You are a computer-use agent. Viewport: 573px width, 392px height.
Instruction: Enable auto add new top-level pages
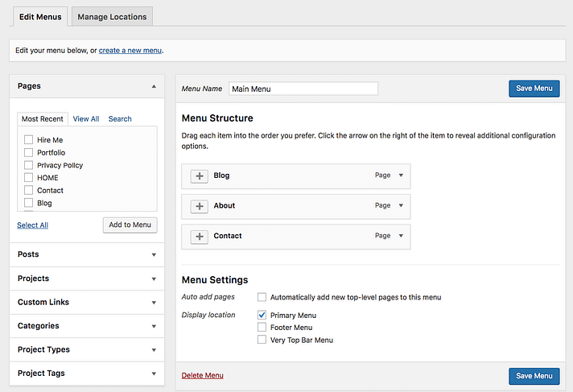pyautogui.click(x=262, y=297)
